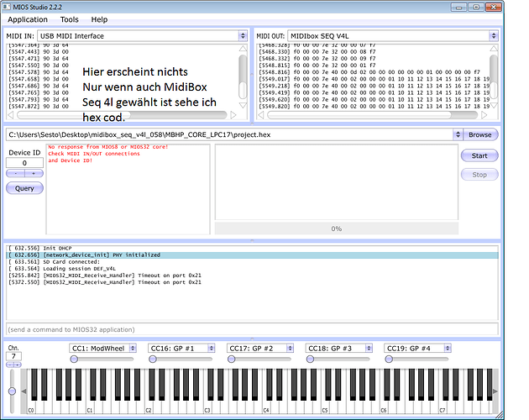Open the CC16: GP #1 controller dropdown
This screenshot has width=529, height=420.
(212, 348)
